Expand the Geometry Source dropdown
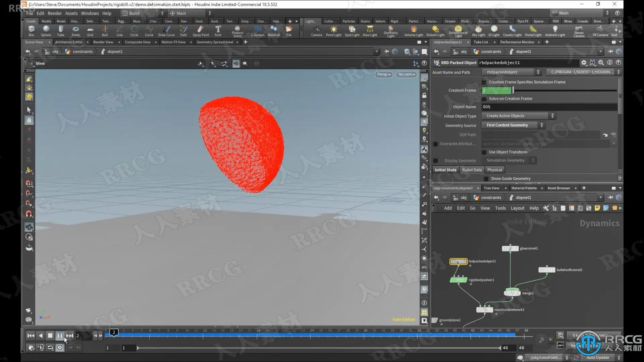 coord(513,125)
